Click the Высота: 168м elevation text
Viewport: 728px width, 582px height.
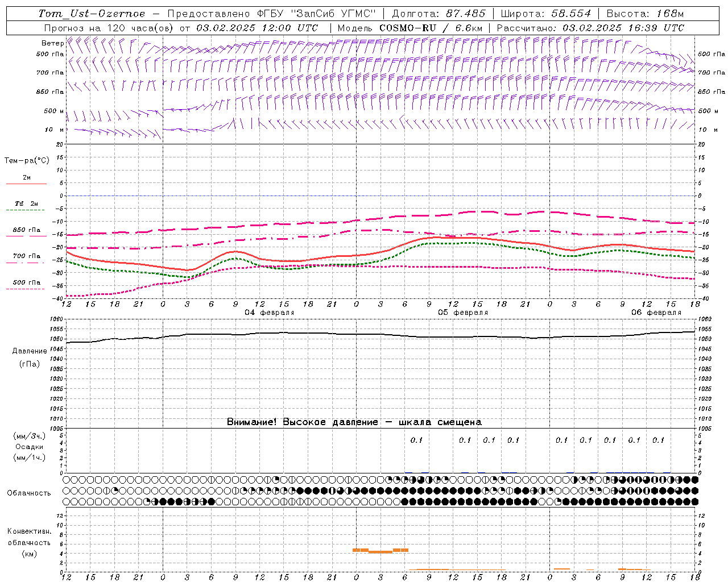click(645, 14)
